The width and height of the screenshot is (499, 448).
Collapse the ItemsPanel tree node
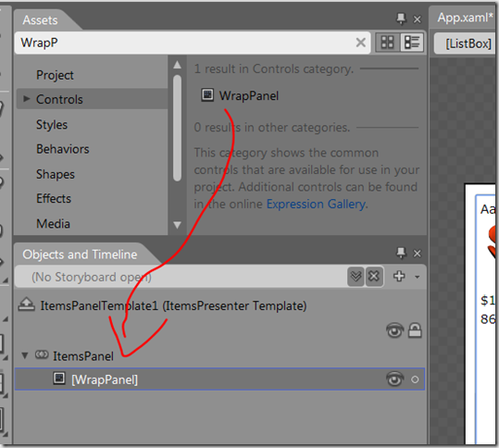25,355
